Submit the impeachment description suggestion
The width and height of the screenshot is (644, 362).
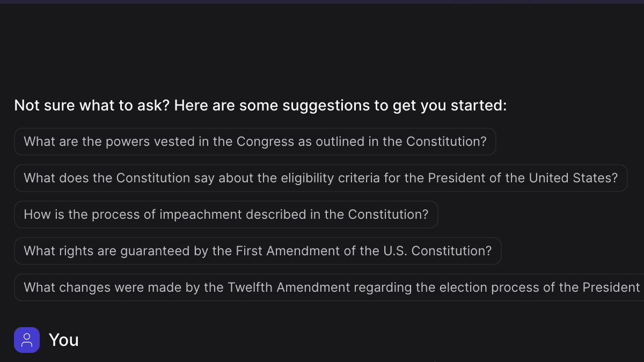[226, 215]
